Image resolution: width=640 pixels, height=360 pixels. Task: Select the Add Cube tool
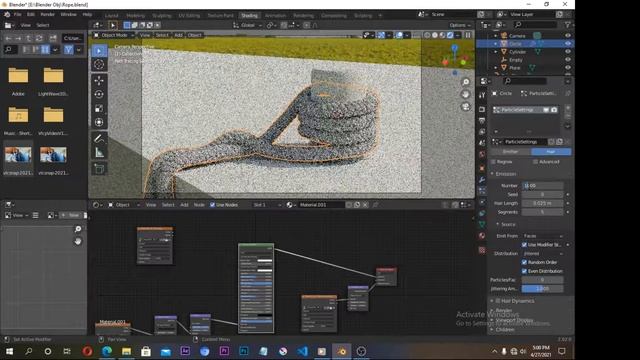point(99,168)
